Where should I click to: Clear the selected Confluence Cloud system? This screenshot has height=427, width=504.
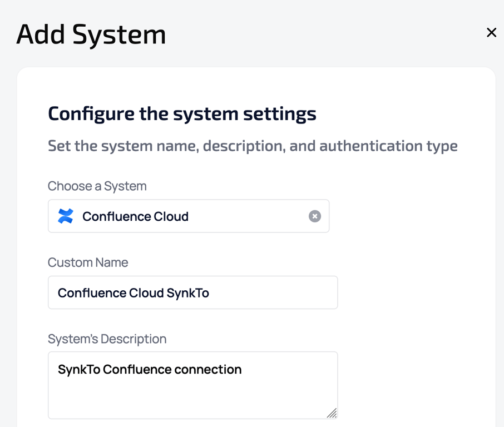tap(315, 216)
